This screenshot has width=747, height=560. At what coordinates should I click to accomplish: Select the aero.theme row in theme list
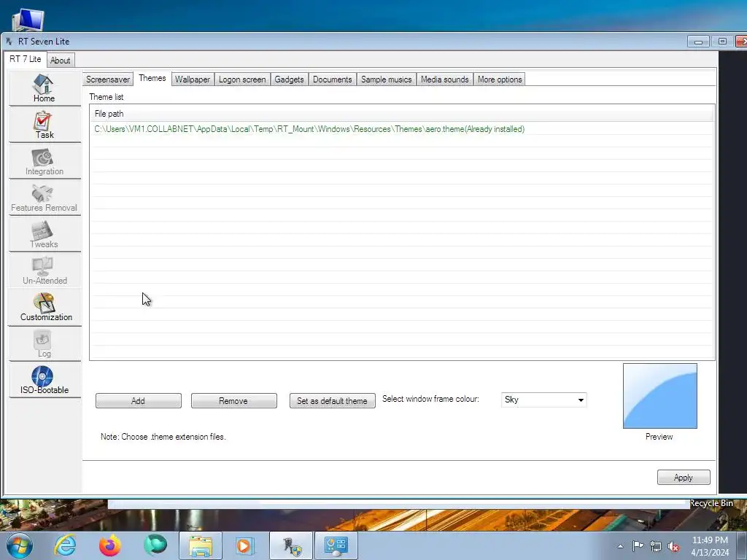(402, 129)
